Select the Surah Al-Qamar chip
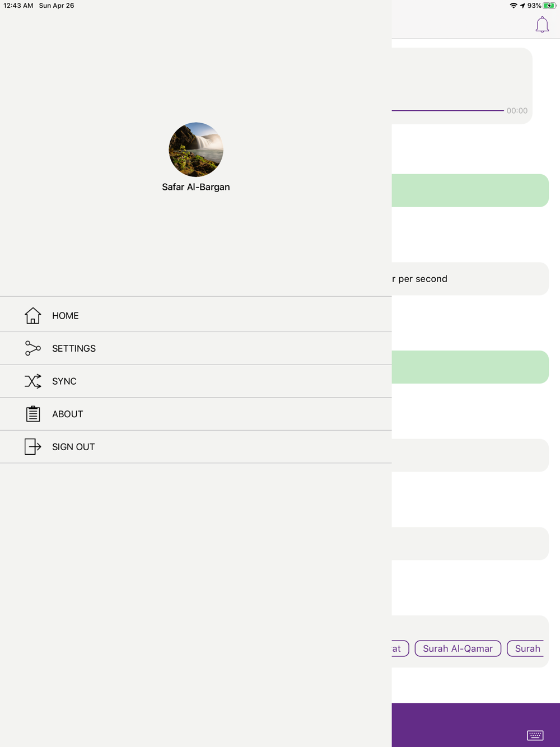Image resolution: width=560 pixels, height=747 pixels. point(458,648)
